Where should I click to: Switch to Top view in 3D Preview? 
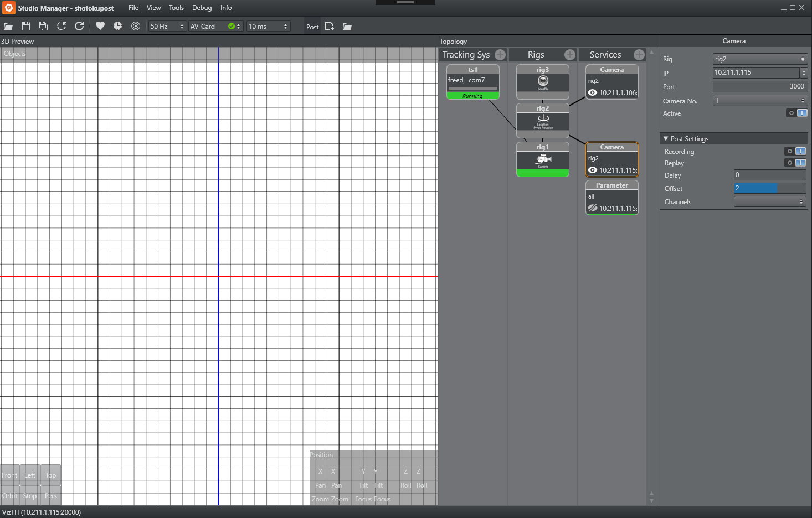(x=50, y=475)
